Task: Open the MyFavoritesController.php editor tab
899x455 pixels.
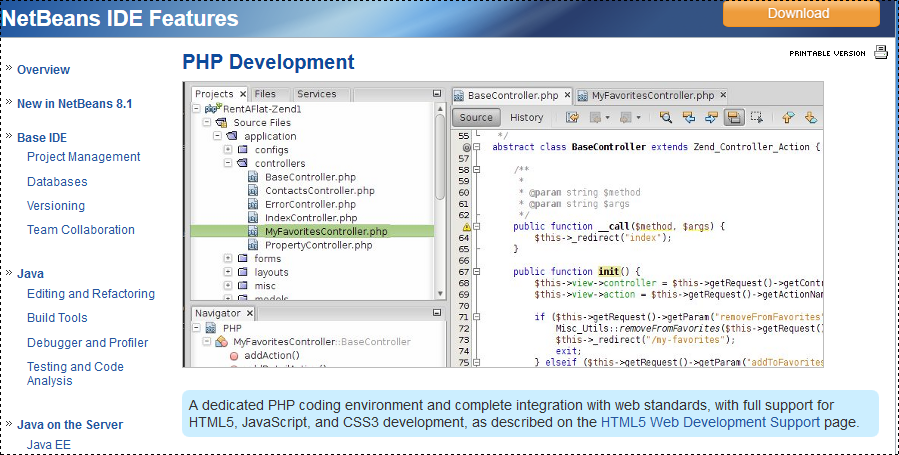Action: click(x=652, y=96)
